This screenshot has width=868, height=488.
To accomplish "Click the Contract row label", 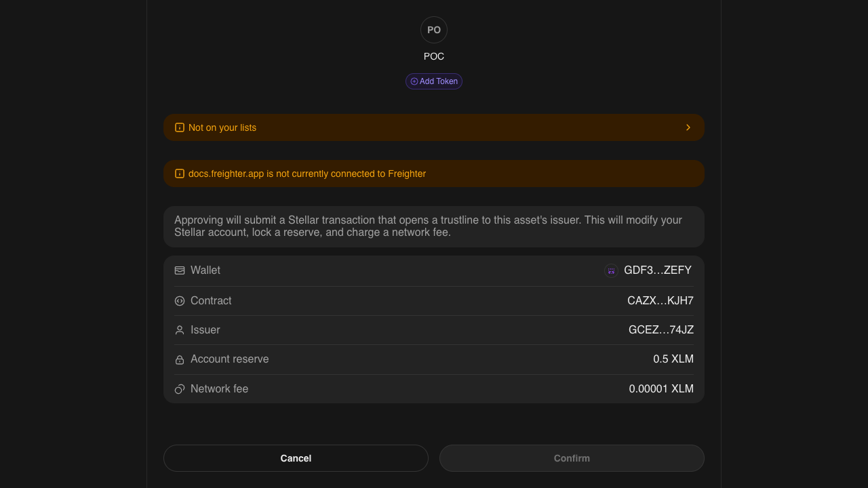I will [211, 301].
